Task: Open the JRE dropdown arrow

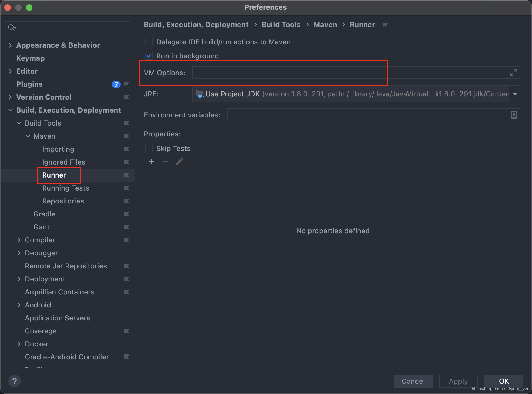Action: click(515, 94)
